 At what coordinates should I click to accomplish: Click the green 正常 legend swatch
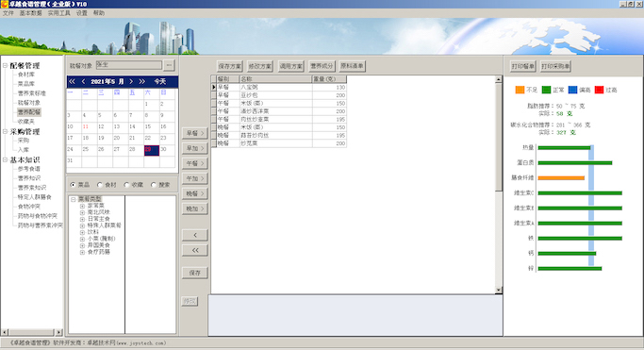546,90
